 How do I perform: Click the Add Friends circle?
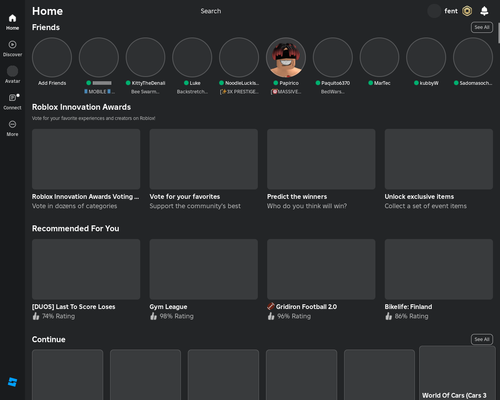click(52, 57)
